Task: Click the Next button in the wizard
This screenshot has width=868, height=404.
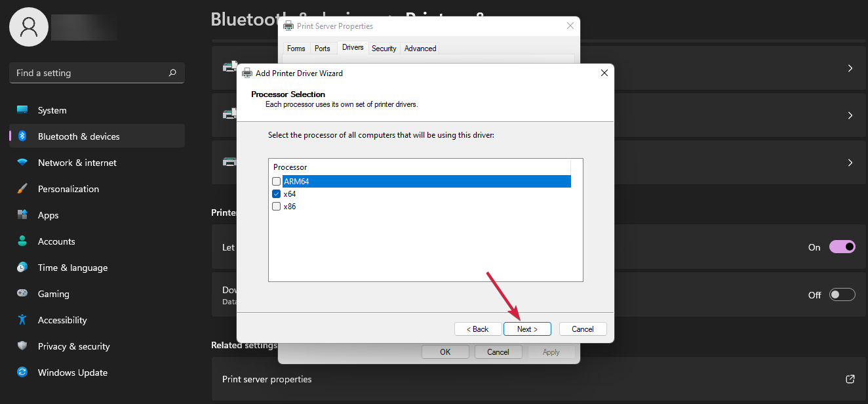Action: [x=527, y=329]
